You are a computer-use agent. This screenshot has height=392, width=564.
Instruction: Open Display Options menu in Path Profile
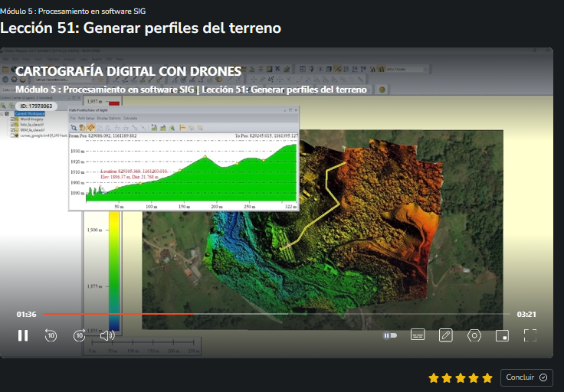pyautogui.click(x=108, y=119)
